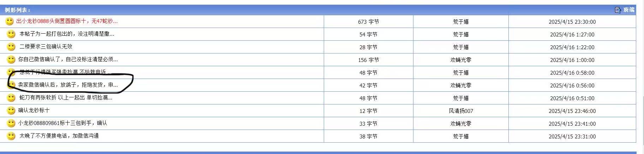Click the smiley icon next to 二楼要求三包确认无效
This screenshot has width=644, height=154.
[x=11, y=47]
